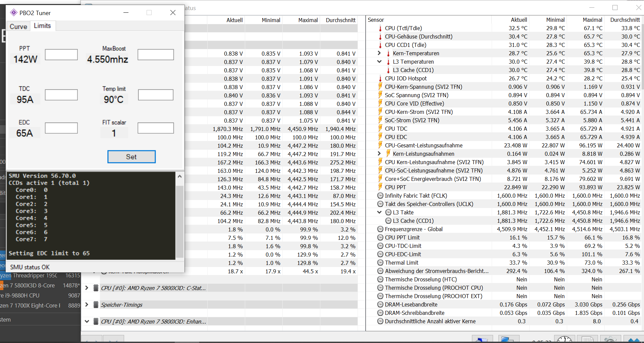Screen dimensions: 644x343
Task: Click the icon for DRAM-Lesebandbreite
Action: [x=380, y=304]
